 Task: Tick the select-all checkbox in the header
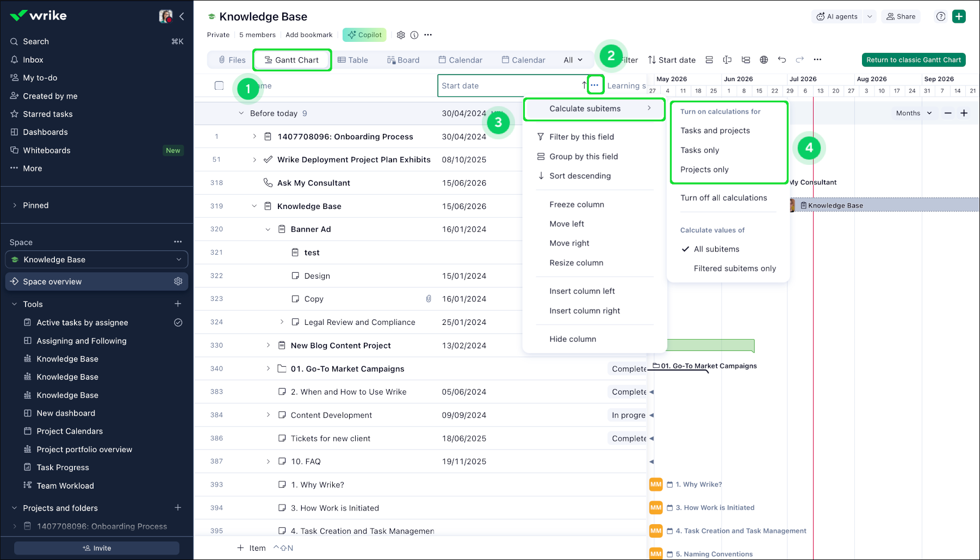(219, 85)
